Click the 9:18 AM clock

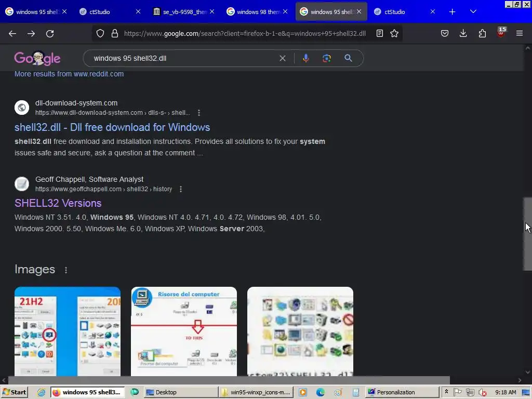tap(506, 392)
